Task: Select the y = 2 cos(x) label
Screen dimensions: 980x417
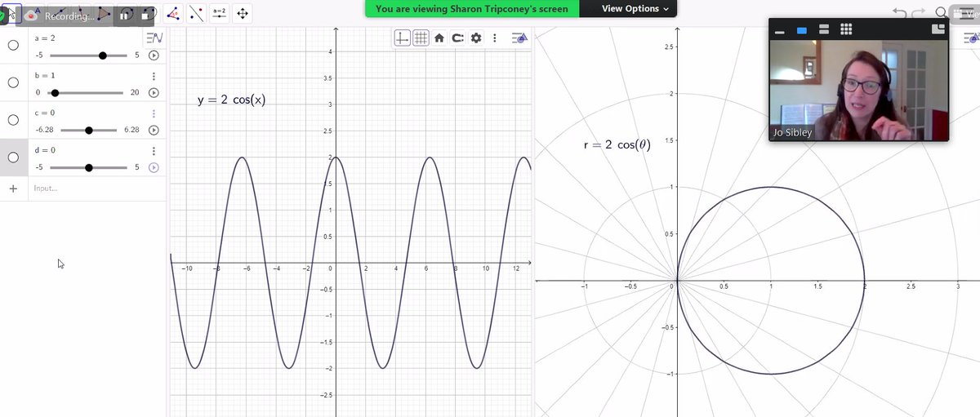Action: pyautogui.click(x=231, y=100)
